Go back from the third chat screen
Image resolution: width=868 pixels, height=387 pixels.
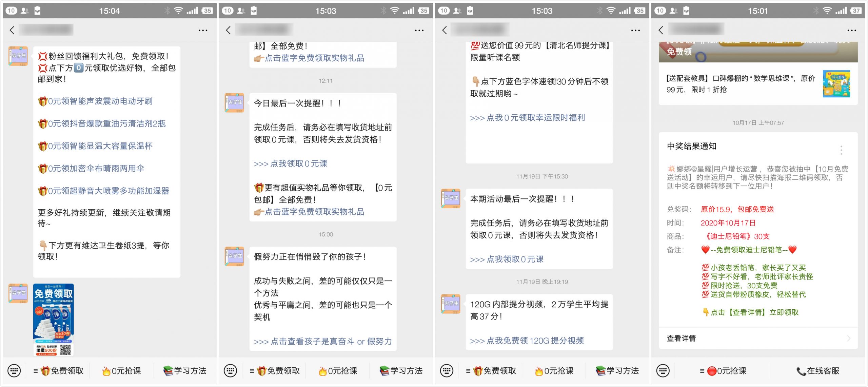click(445, 30)
